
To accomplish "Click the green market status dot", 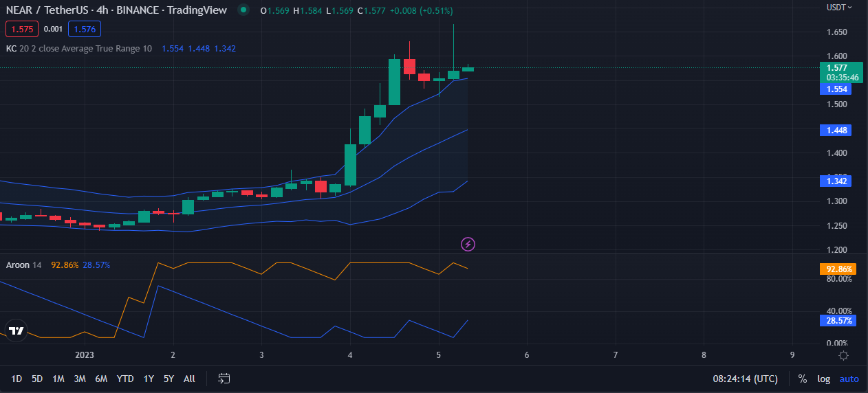I will pos(243,10).
